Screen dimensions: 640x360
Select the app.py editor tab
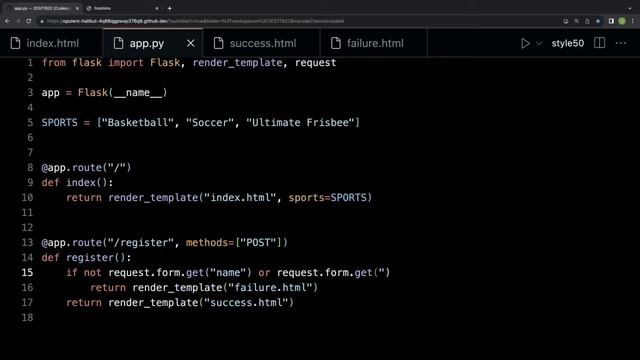click(153, 43)
